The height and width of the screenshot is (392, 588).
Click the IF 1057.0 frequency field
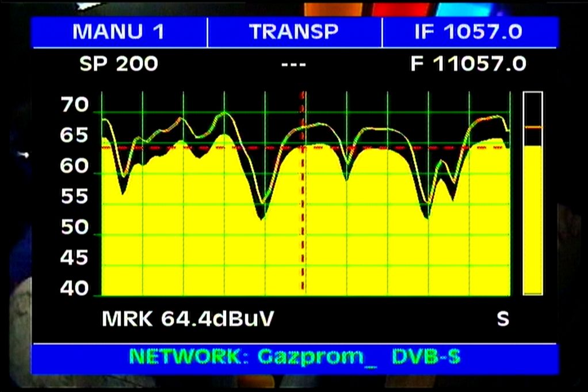pyautogui.click(x=468, y=32)
